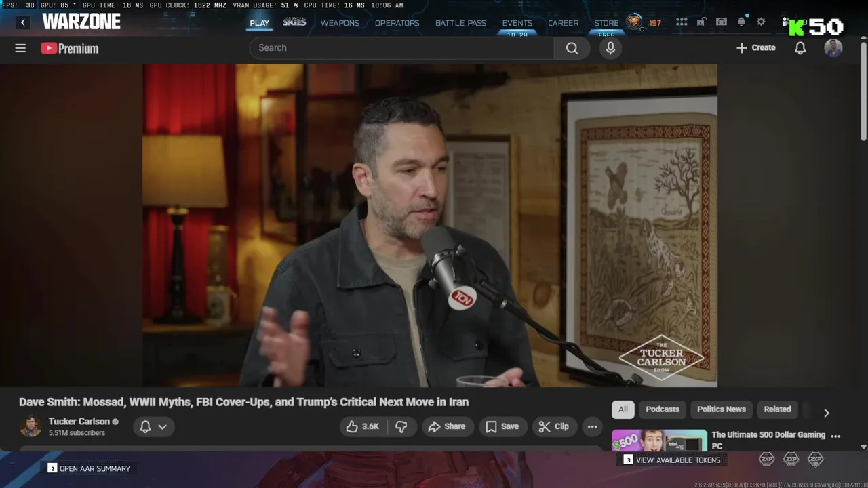Select the third 2XP token icon

click(816, 459)
